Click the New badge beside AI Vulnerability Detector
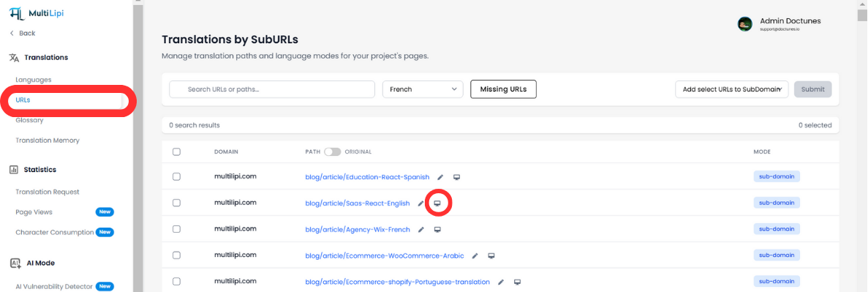 (105, 286)
